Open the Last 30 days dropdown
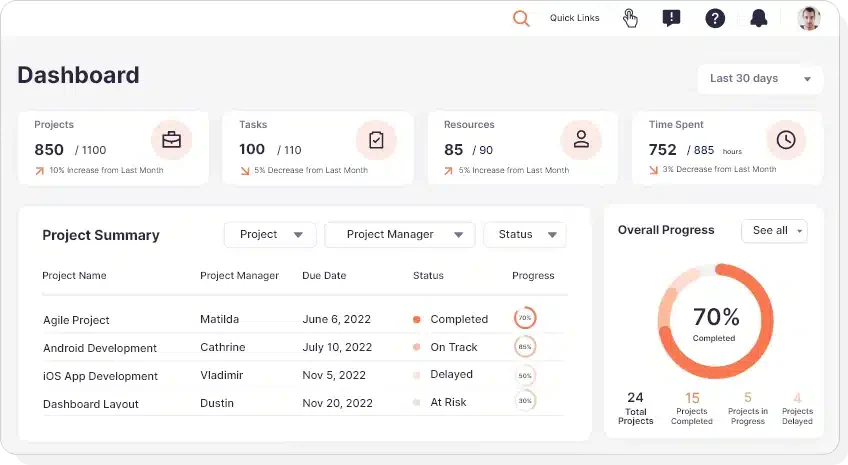 coord(760,79)
